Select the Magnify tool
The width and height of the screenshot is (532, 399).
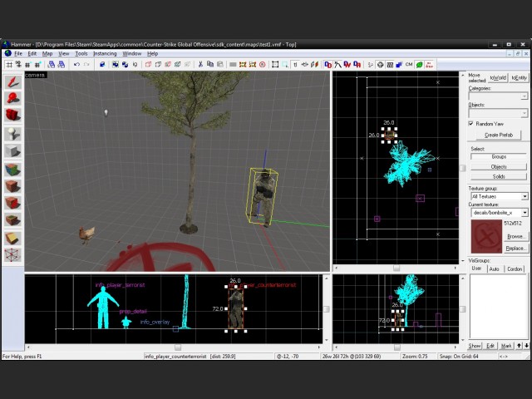click(x=12, y=98)
